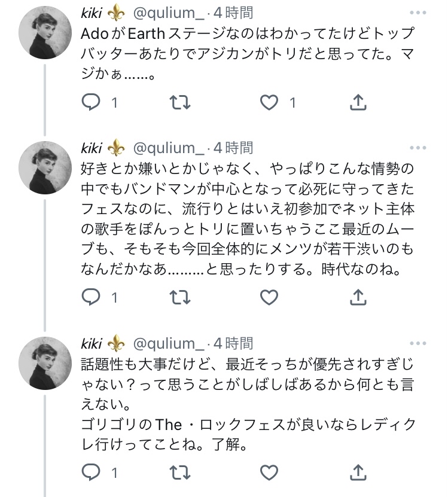Image resolution: width=448 pixels, height=497 pixels.
Task: Like the tweet starting 話題性も大事
Action: click(x=270, y=472)
